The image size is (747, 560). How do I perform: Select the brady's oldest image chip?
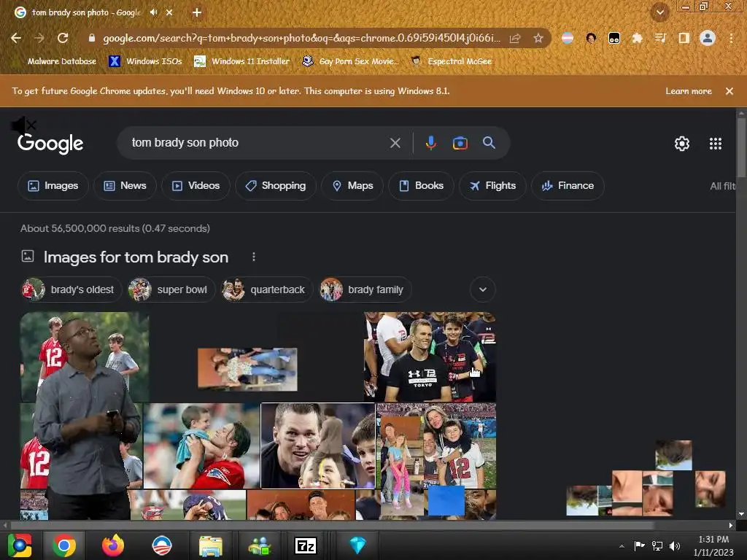71,289
